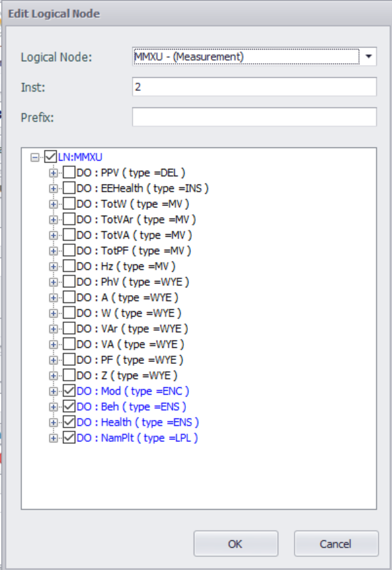Viewport: 392px width, 570px height.
Task: Enable the DO : Hz checkbox
Action: click(69, 266)
